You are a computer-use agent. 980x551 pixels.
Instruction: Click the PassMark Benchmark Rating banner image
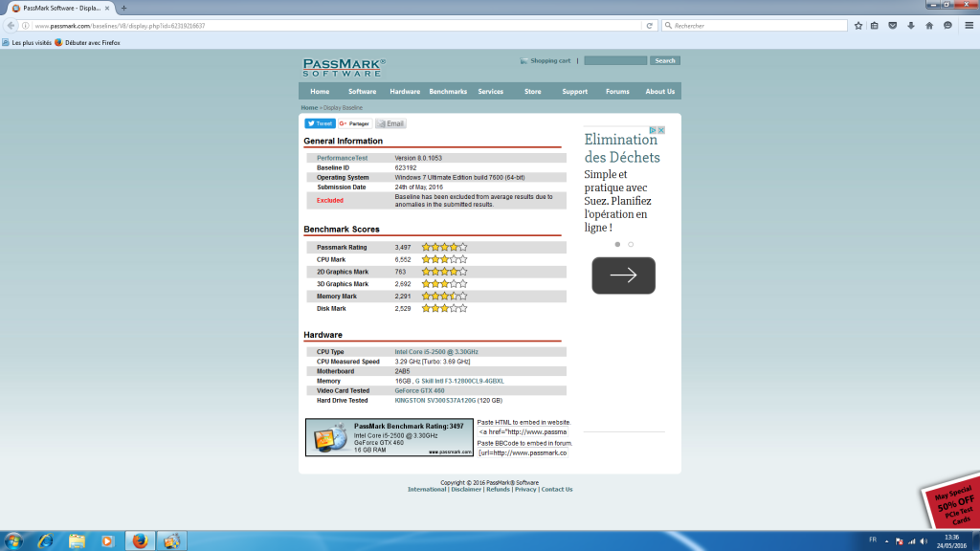pyautogui.click(x=390, y=437)
